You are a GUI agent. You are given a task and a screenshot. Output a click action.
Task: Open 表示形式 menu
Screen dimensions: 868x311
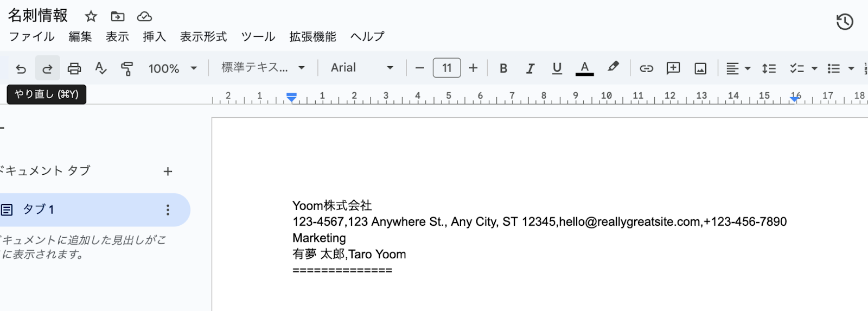pyautogui.click(x=203, y=37)
